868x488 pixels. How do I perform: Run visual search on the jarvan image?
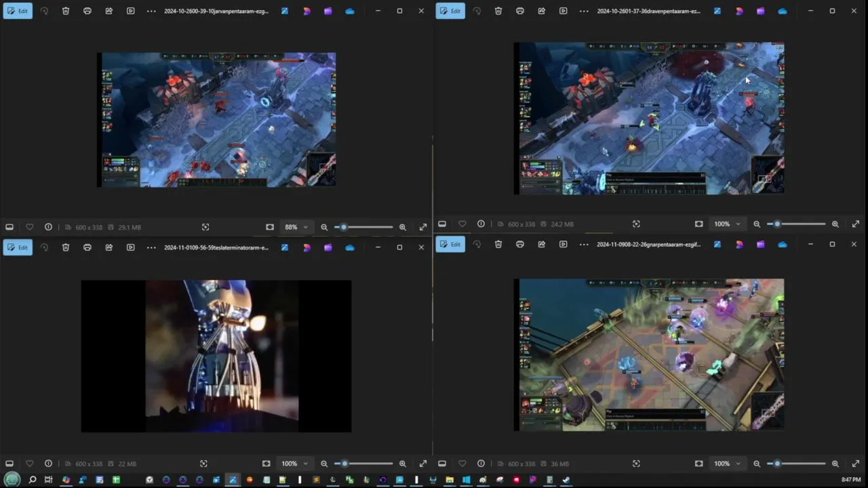(205, 227)
